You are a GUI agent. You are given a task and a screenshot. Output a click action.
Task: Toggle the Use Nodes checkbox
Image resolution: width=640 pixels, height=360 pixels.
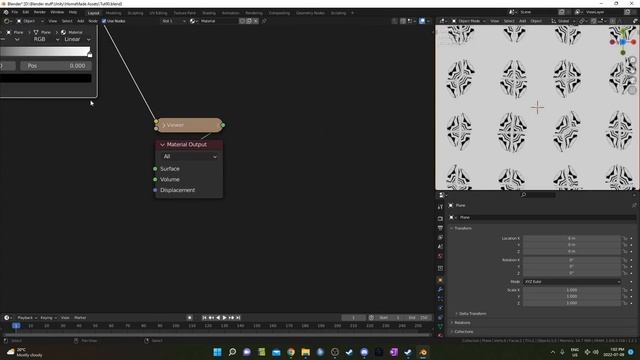click(x=104, y=21)
